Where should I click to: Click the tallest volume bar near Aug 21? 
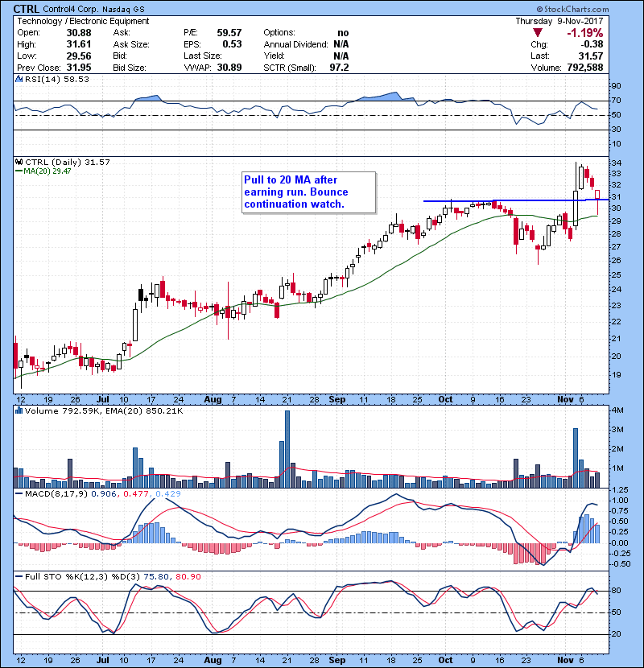point(287,449)
